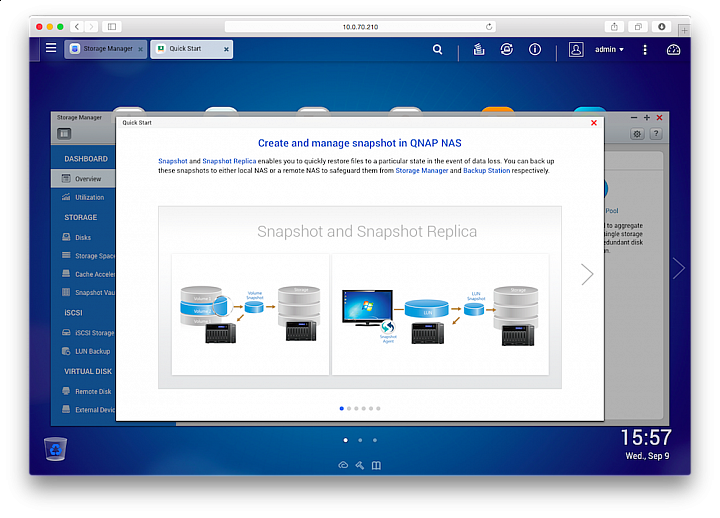
Task: Switch to third desktop page dot
Action: [375, 440]
